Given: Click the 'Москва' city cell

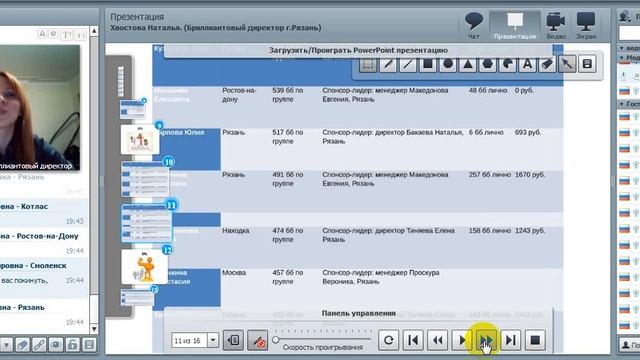Looking at the screenshot, I should (234, 273).
